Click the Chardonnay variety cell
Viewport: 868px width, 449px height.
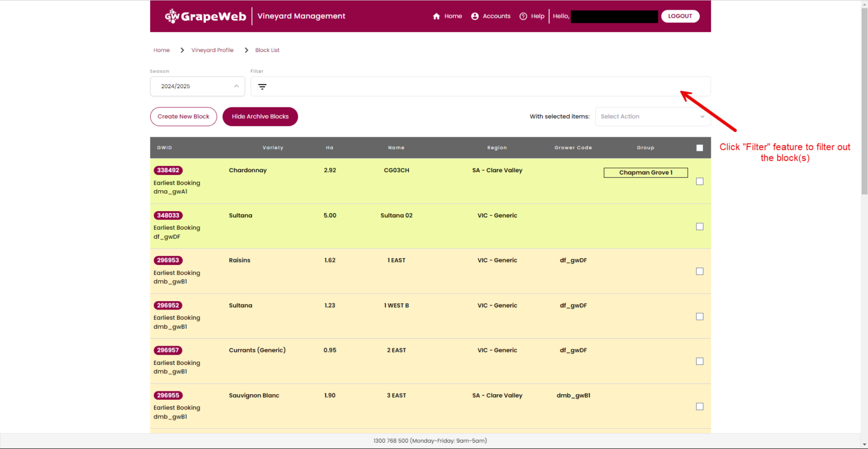(x=248, y=170)
